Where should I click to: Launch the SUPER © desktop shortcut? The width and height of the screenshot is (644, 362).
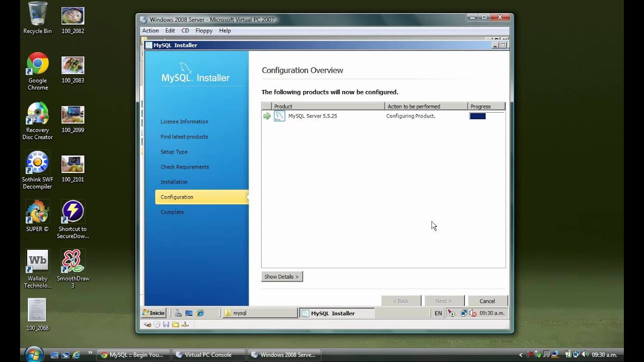(x=37, y=216)
